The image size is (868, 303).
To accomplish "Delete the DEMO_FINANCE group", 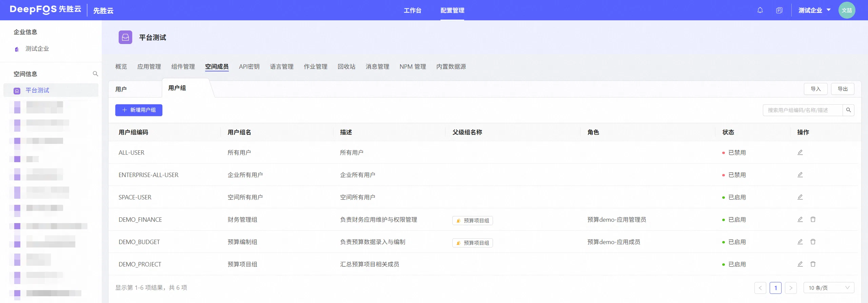I will (813, 219).
